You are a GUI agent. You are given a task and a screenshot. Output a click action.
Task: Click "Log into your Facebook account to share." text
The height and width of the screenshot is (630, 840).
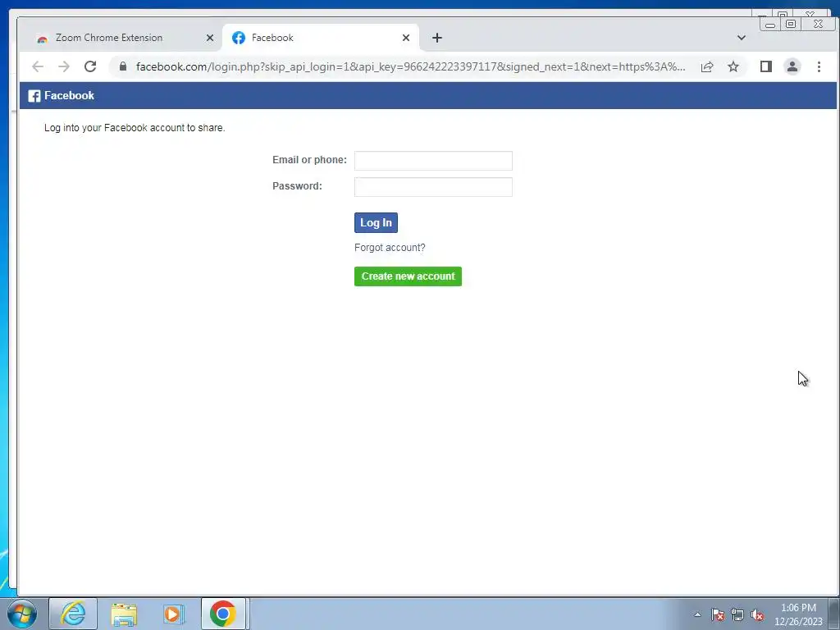click(x=135, y=128)
